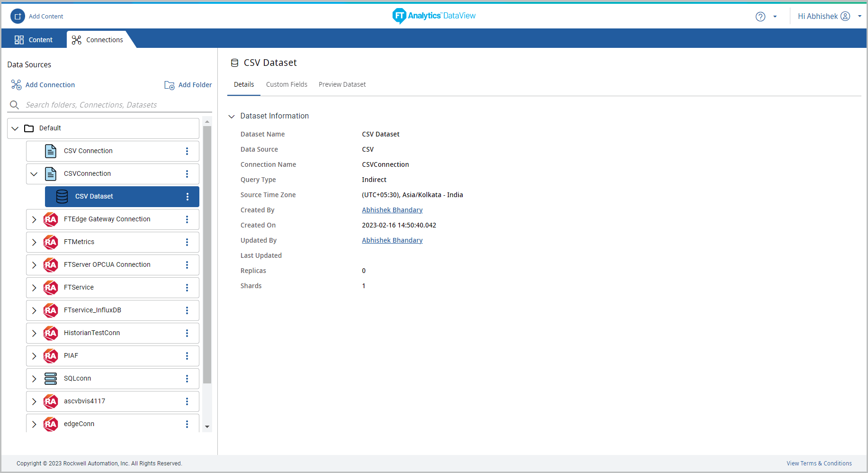This screenshot has height=473, width=868.
Task: Collapse the Dataset Information section
Action: [232, 116]
